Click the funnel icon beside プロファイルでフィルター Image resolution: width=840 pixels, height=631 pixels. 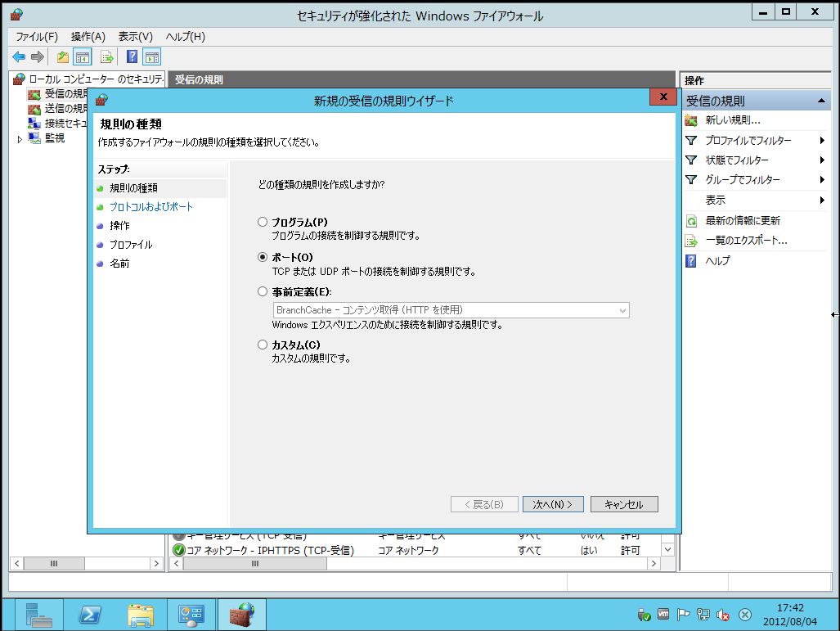[691, 140]
